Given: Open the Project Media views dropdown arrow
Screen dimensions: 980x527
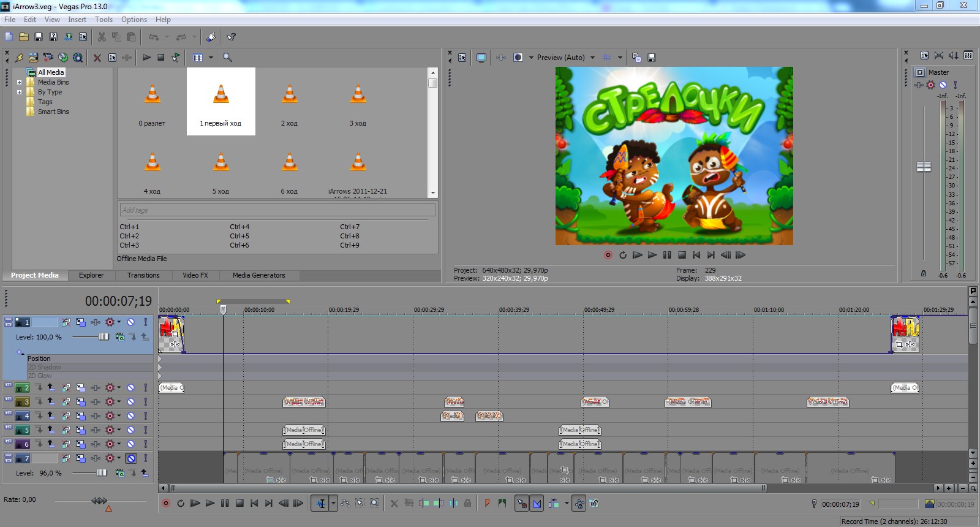Looking at the screenshot, I should coord(211,58).
